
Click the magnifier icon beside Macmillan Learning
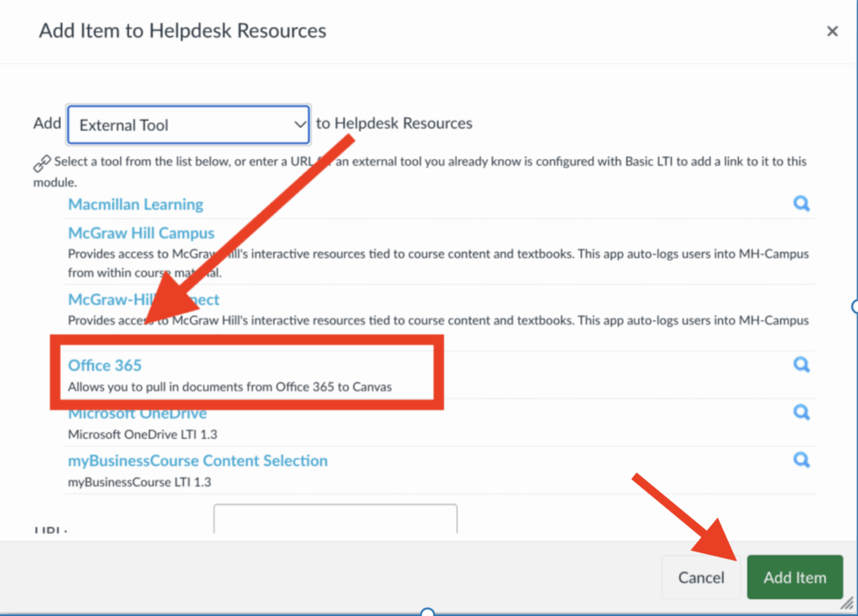(x=801, y=204)
